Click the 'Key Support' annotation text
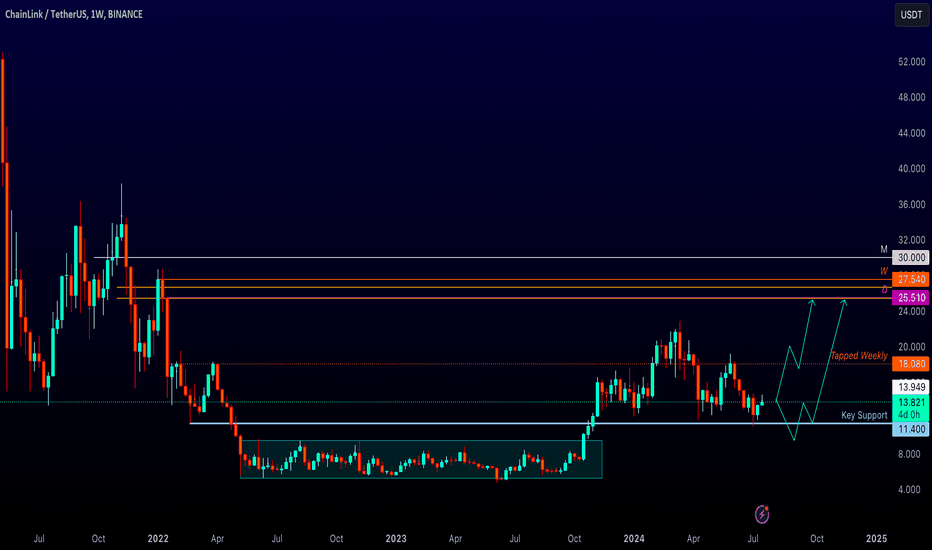 click(x=864, y=415)
